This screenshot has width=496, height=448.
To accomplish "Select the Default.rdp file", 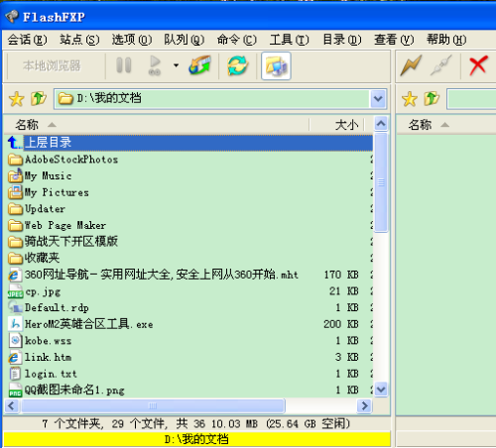I will (57, 308).
